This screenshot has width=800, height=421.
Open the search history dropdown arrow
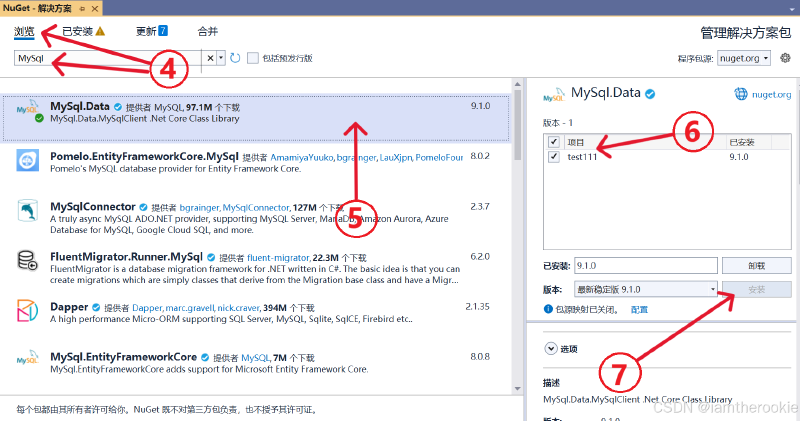[221, 58]
